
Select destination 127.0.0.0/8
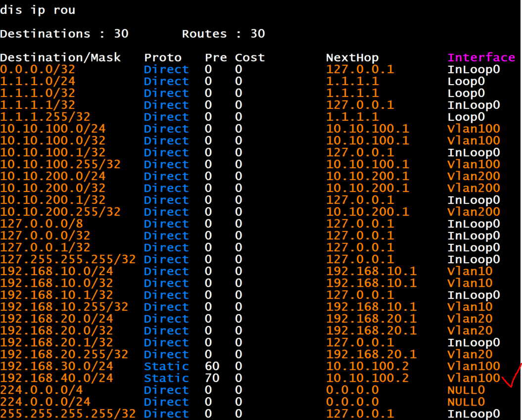pos(42,224)
